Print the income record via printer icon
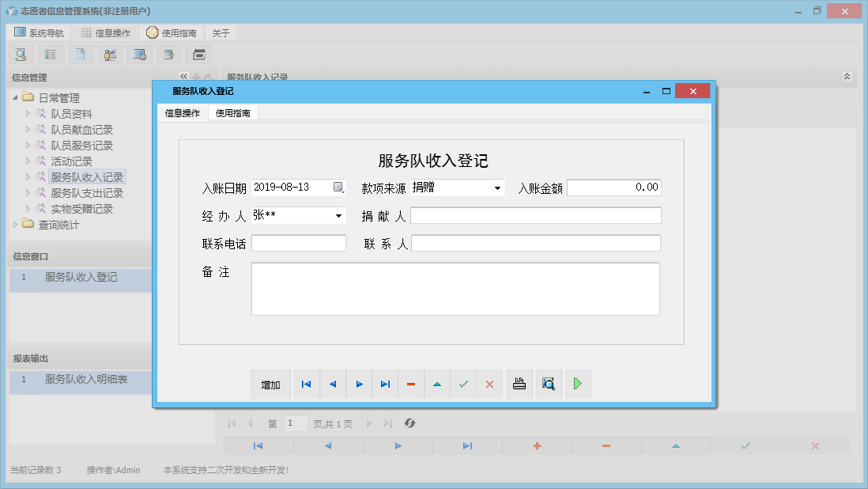868x489 pixels. click(x=519, y=384)
